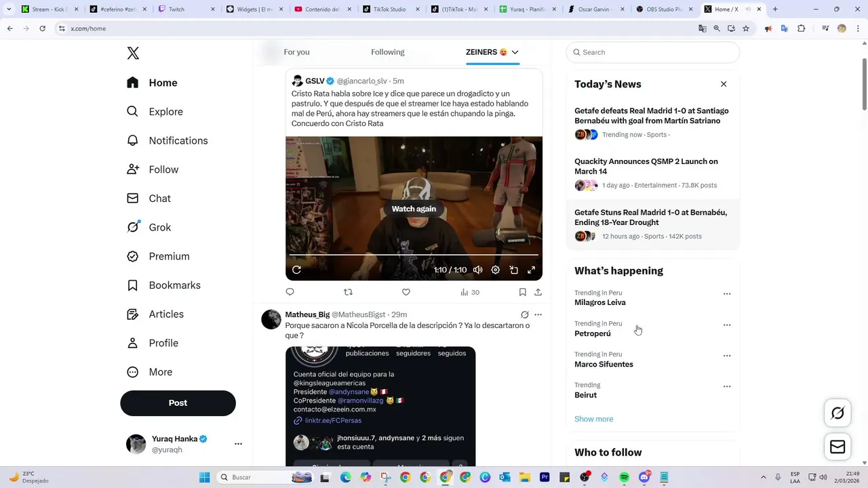Image resolution: width=868 pixels, height=488 pixels.
Task: Reply to the GSLV post
Action: pyautogui.click(x=290, y=292)
